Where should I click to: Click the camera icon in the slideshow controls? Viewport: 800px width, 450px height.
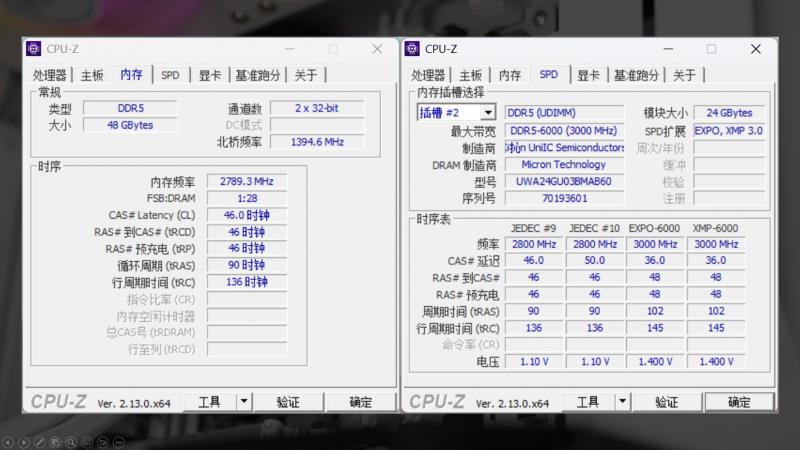point(103,442)
